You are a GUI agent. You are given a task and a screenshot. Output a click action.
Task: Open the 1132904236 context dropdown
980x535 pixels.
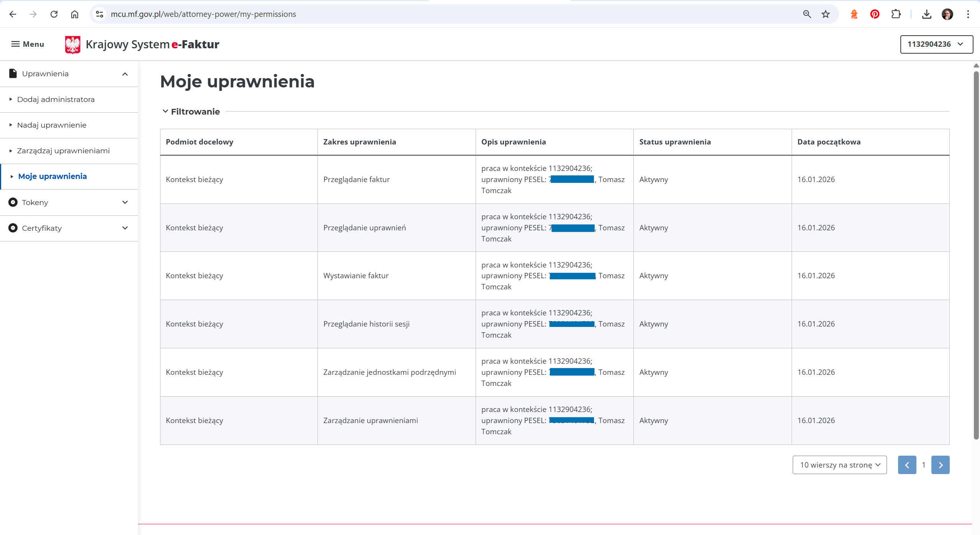click(936, 44)
